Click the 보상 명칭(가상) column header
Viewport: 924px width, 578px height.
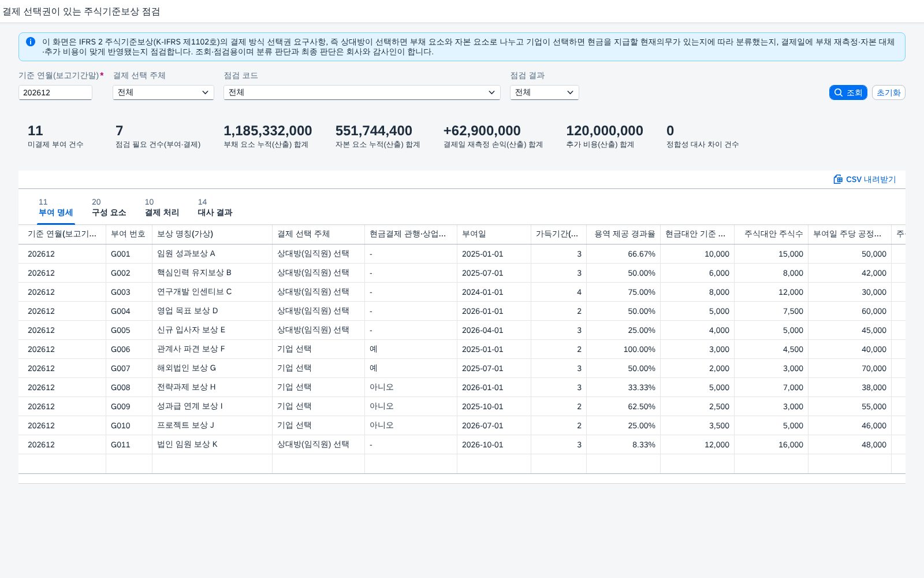tap(212, 234)
